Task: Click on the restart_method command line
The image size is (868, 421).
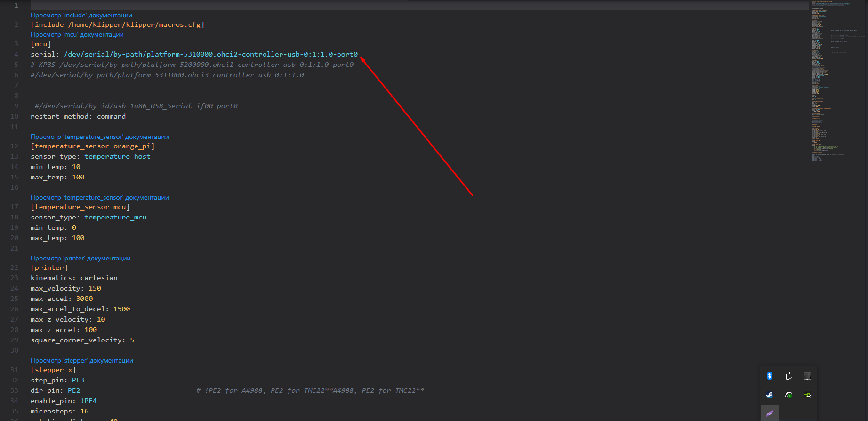Action: [78, 116]
